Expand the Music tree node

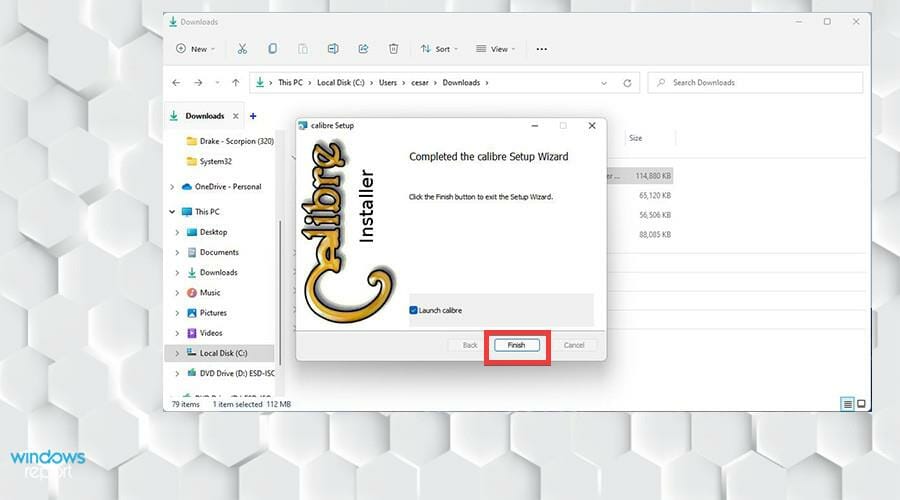tap(177, 293)
